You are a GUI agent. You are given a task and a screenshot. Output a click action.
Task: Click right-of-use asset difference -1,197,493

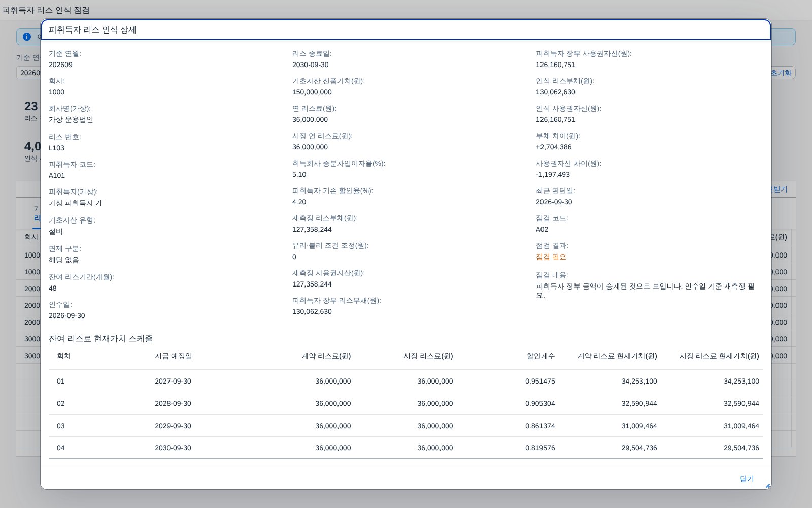coord(553,174)
